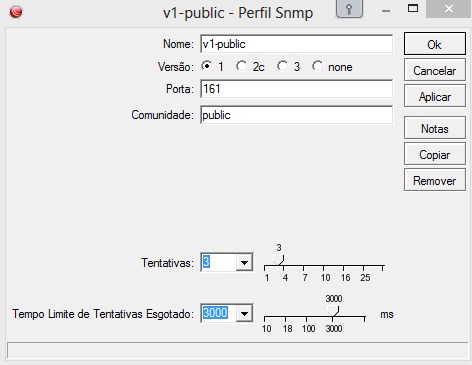Open Notas for this profile
472x365 pixels.
click(x=435, y=128)
